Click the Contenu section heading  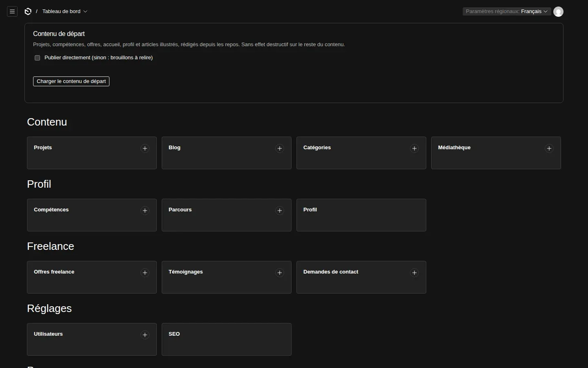(x=47, y=122)
